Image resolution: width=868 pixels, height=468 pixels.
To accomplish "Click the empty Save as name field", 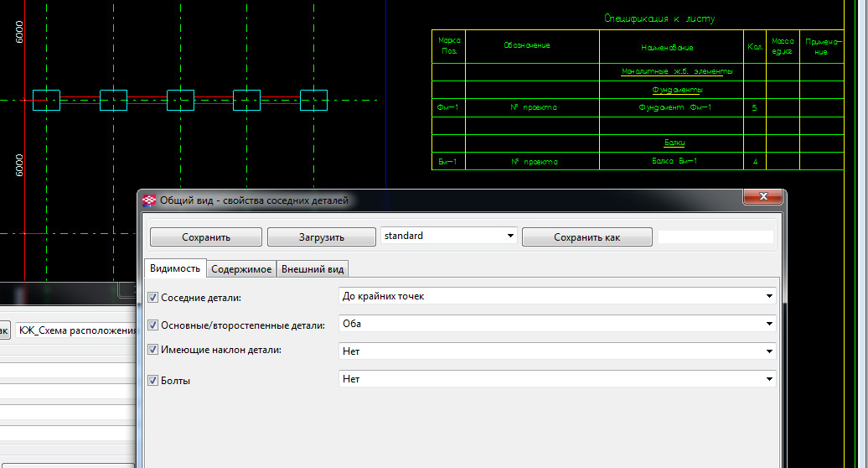I will point(716,237).
